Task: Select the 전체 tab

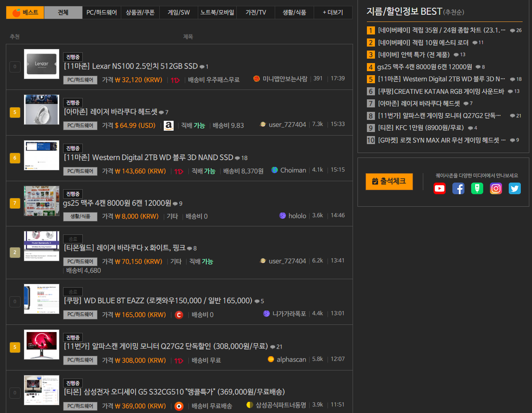Action: (x=63, y=13)
